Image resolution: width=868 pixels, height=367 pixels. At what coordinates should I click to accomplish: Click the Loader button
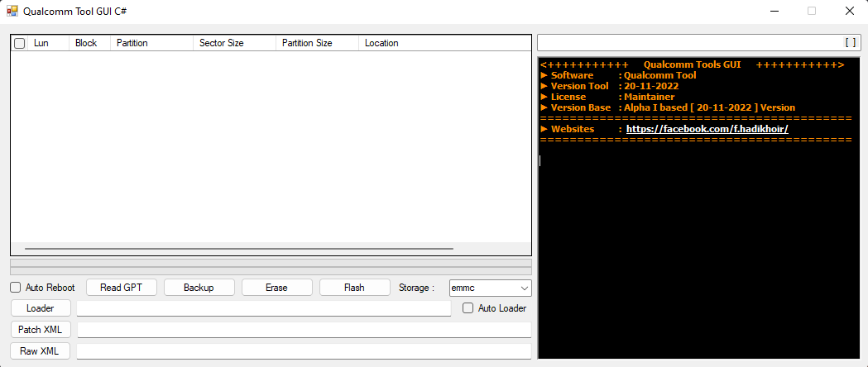[x=41, y=307]
